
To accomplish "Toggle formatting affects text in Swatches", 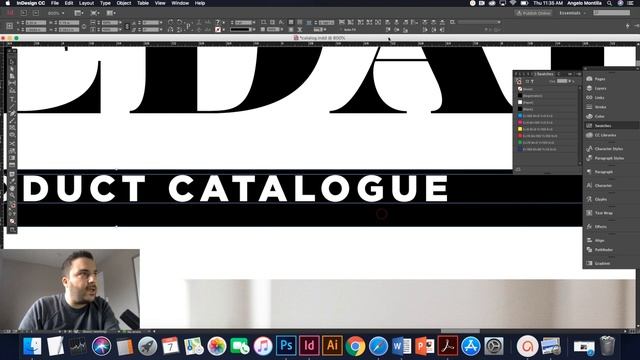I will (x=532, y=82).
